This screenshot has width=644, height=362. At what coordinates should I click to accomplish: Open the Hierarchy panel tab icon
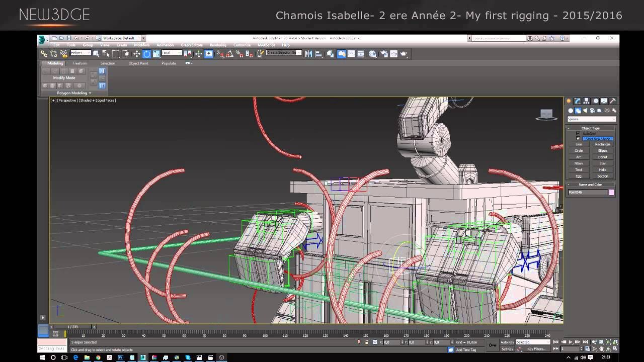point(587,101)
